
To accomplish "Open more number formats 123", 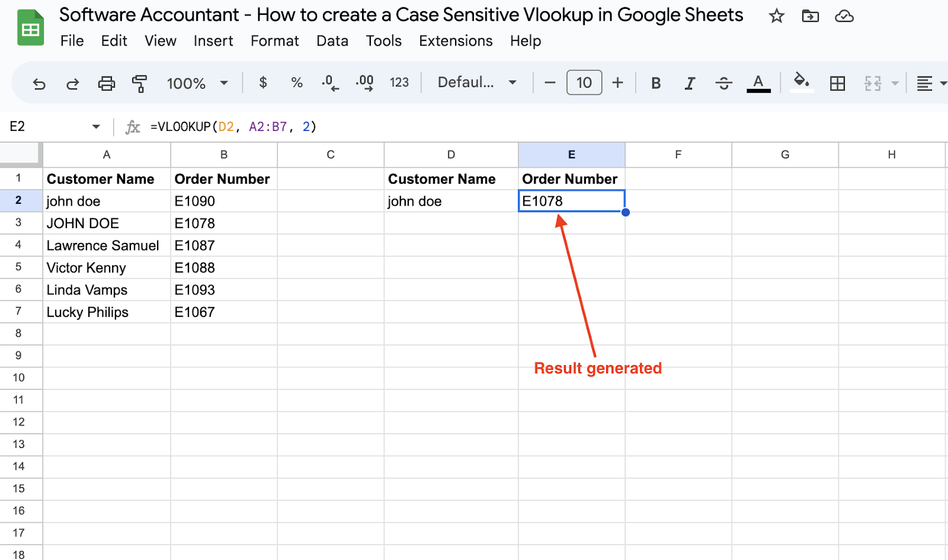I will pos(399,82).
